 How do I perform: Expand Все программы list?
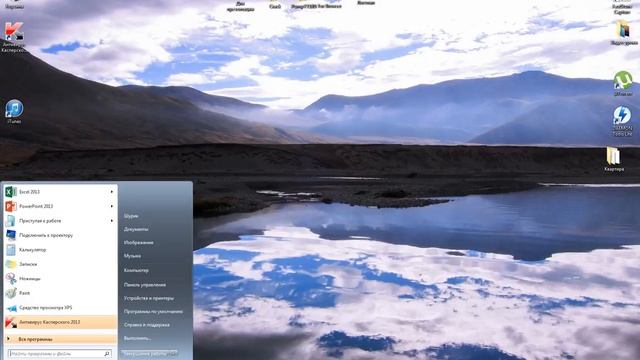coord(60,339)
